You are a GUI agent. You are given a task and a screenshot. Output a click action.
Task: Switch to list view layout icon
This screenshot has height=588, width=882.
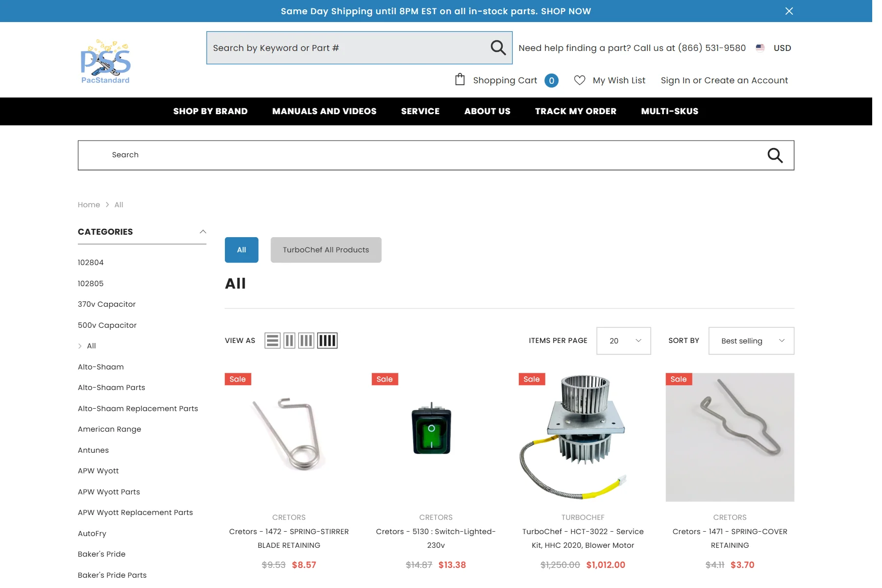272,341
